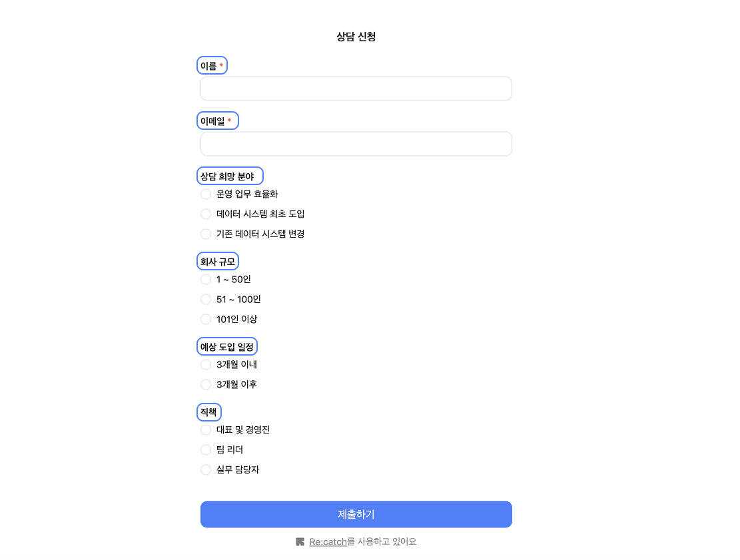
Task: Choose 데이터 시스템 최초 도입 option
Action: point(206,214)
